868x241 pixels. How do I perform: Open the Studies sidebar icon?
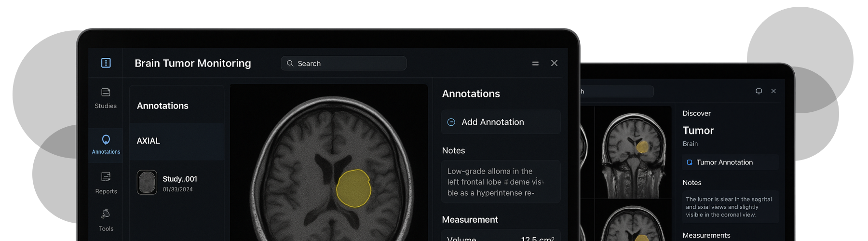point(106,93)
